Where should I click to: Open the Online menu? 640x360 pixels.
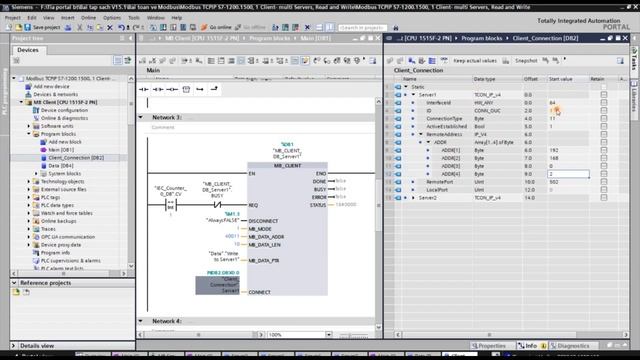[x=88, y=18]
